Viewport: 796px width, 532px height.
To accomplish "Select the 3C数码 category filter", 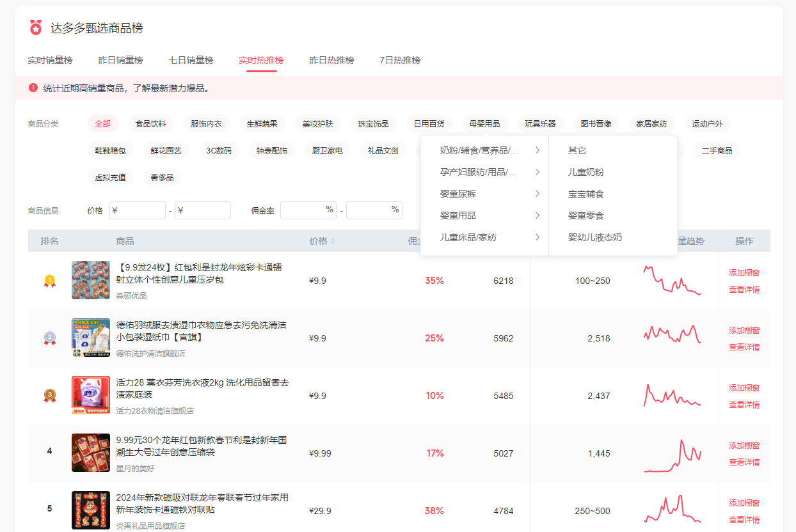I will pos(219,151).
